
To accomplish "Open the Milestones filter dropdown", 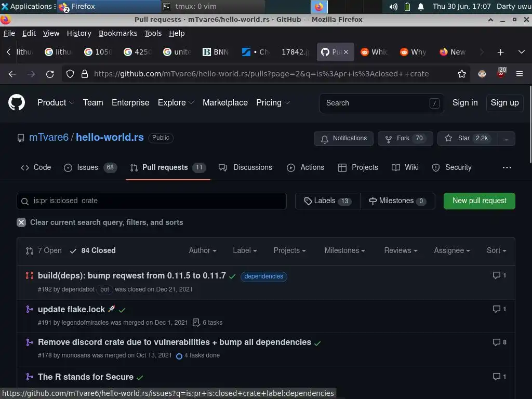I will 345,250.
